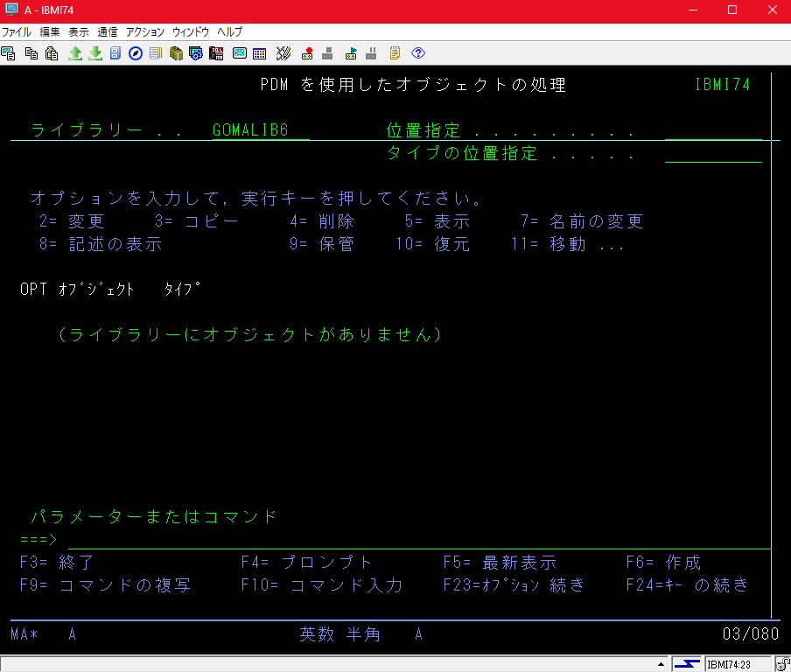791x672 pixels.
Task: Click the unlocked padlock status bar icon
Action: (783, 664)
